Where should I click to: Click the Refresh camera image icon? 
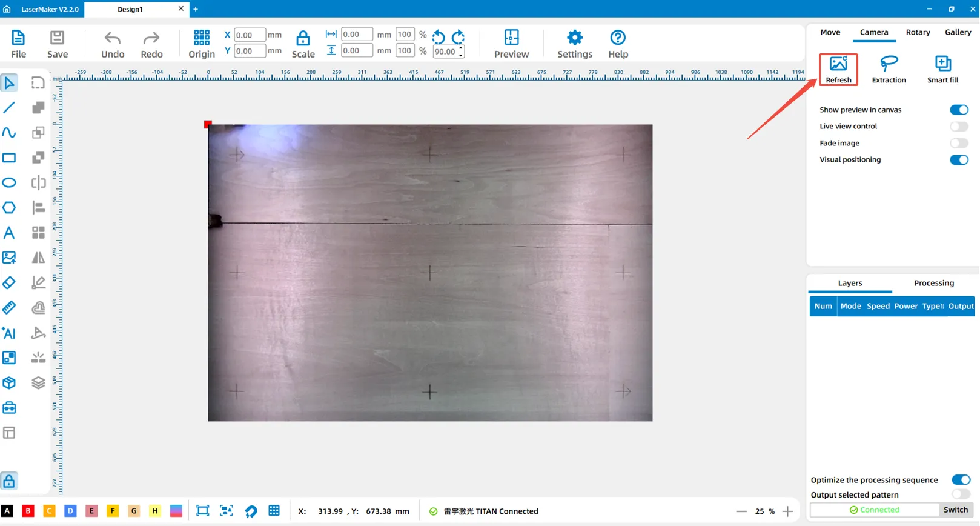click(x=838, y=64)
